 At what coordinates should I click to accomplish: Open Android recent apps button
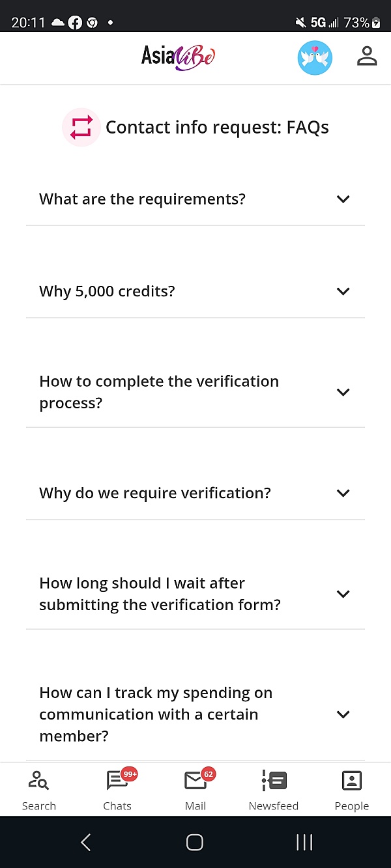(304, 842)
